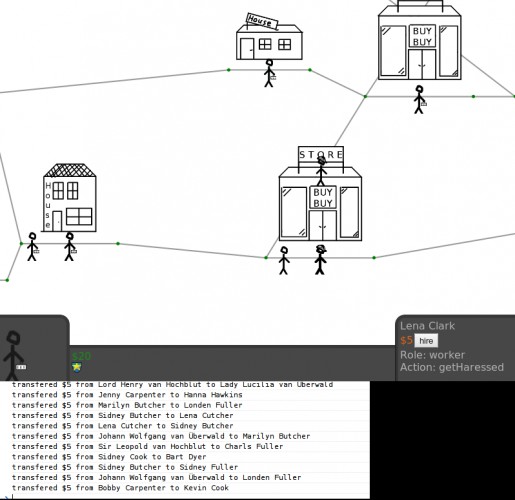This screenshot has width=515, height=500.
Task: Select the hat-wearing figure standing on the STORE sign
Action: [321, 171]
